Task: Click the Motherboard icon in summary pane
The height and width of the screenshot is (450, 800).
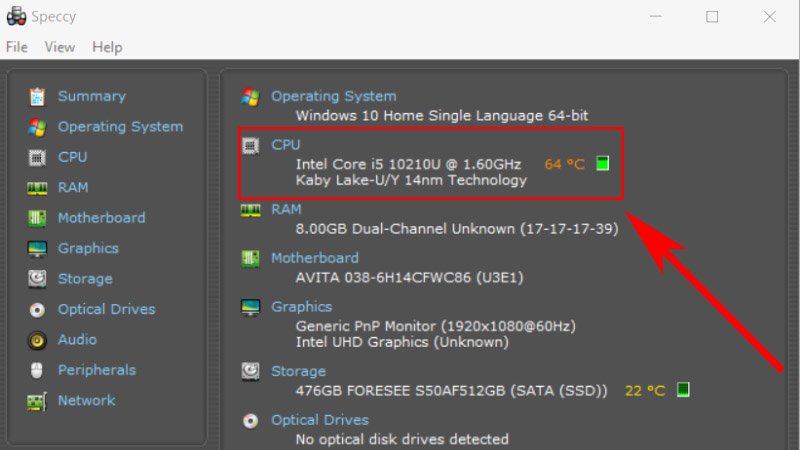Action: coord(250,259)
